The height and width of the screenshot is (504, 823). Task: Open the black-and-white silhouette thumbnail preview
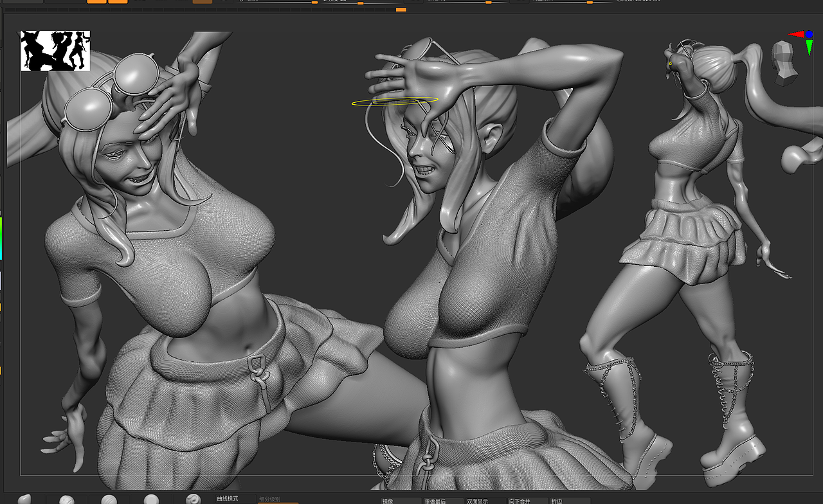pyautogui.click(x=55, y=51)
